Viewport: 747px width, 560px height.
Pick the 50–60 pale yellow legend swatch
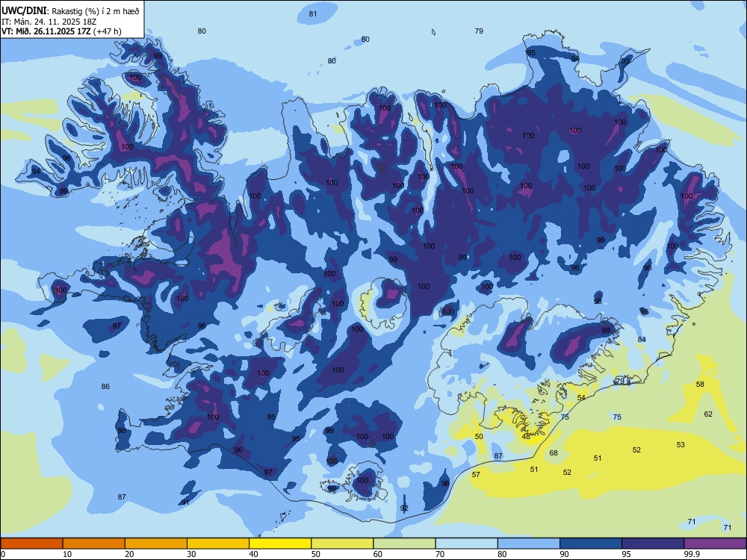point(342,544)
